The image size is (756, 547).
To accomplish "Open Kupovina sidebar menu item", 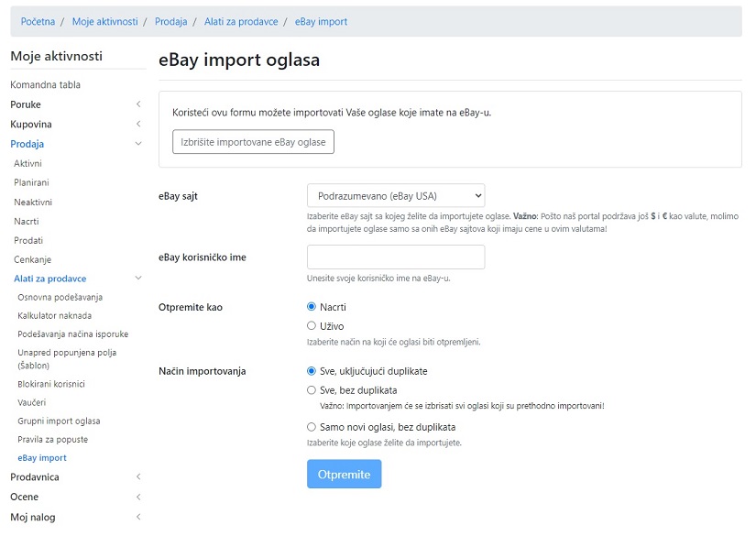I will (31, 125).
